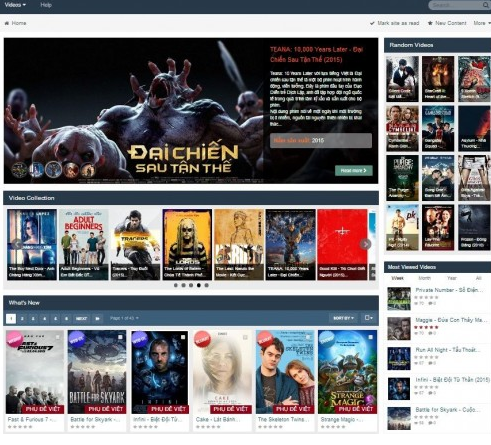Switch to the Year tab in Most Viewed
This screenshot has width=491, height=445.
coord(452,278)
